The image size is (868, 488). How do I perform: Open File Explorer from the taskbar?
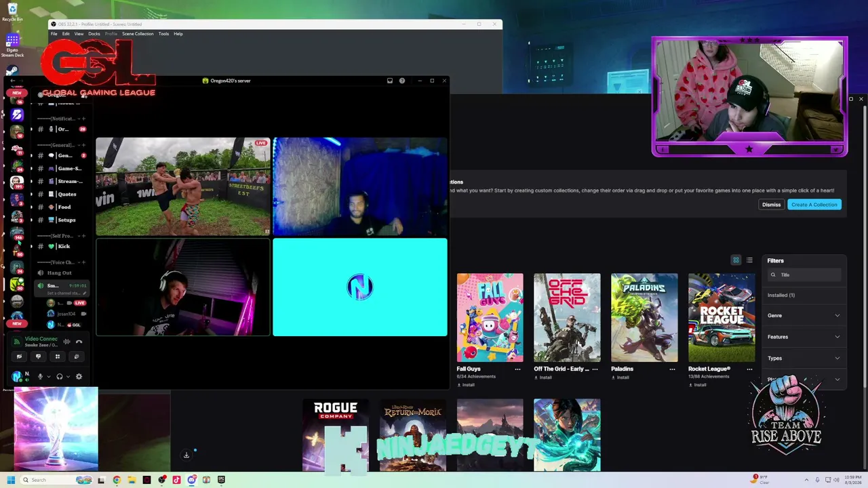(x=132, y=480)
